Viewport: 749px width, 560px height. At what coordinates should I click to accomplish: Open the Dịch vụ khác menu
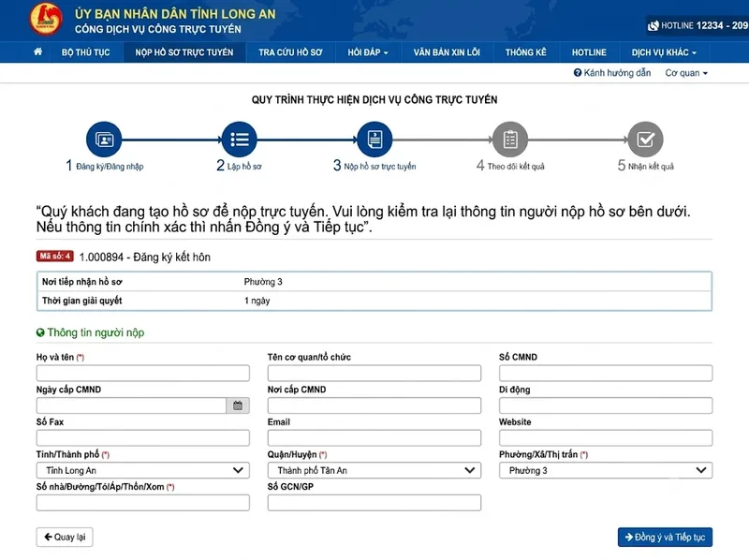(664, 52)
